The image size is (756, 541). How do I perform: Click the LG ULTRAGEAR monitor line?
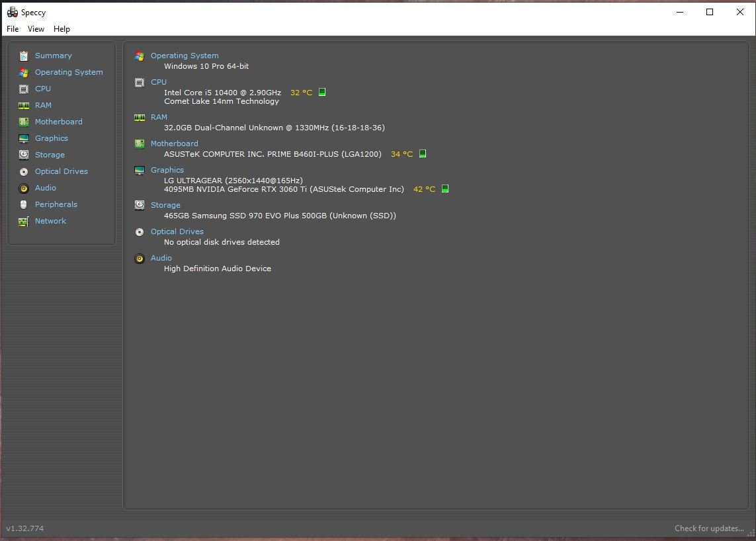click(x=233, y=181)
